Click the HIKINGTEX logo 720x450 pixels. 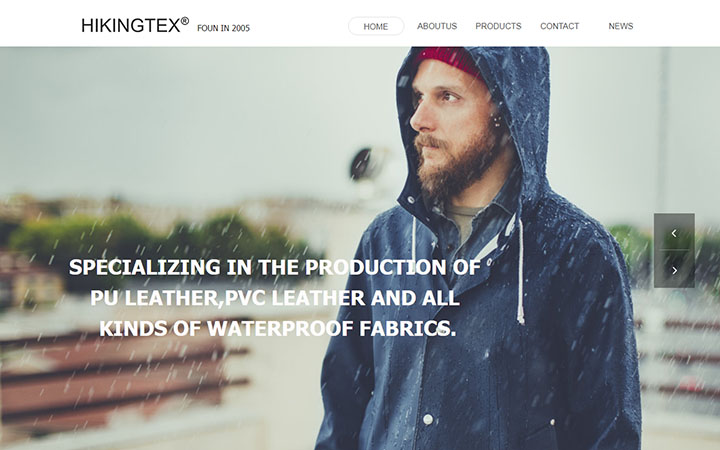click(x=131, y=26)
